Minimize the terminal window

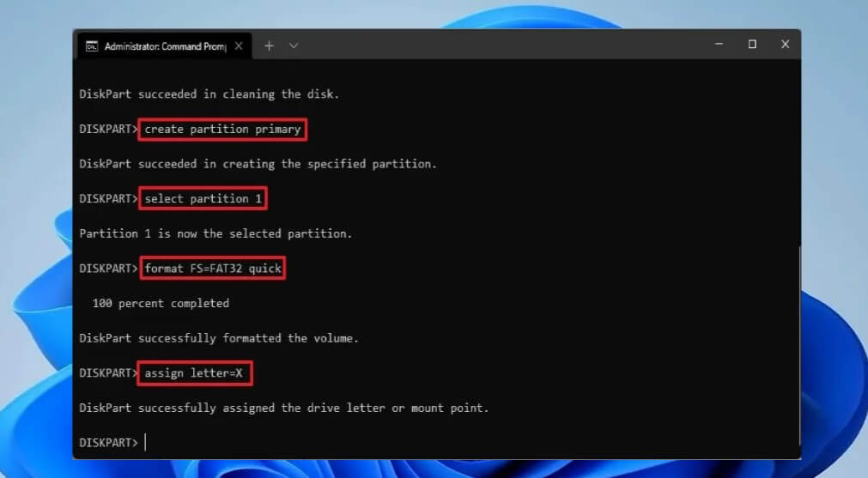(719, 45)
